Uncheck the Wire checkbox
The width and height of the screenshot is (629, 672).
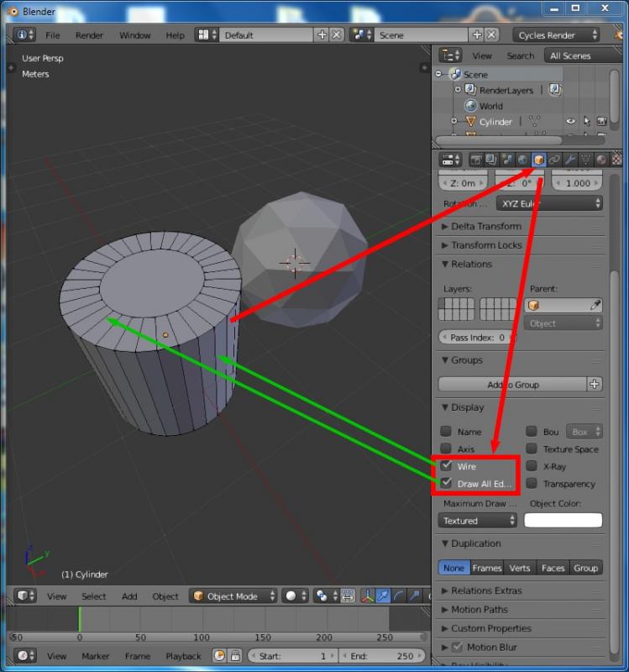[446, 466]
